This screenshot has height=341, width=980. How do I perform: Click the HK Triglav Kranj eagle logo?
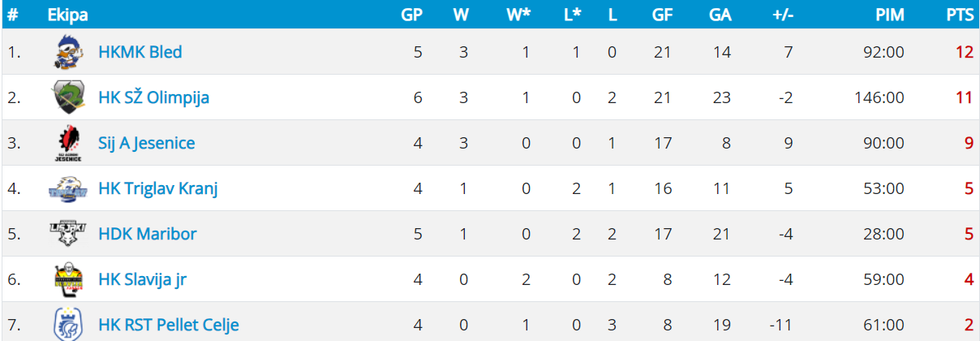tap(66, 188)
